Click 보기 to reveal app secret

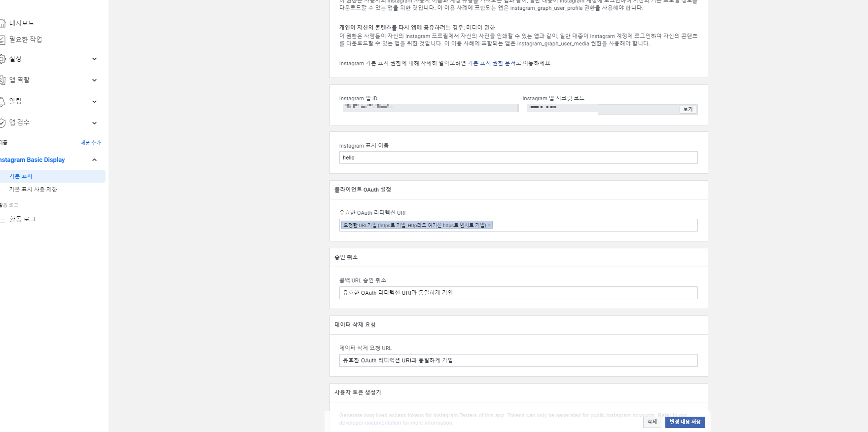pos(688,110)
